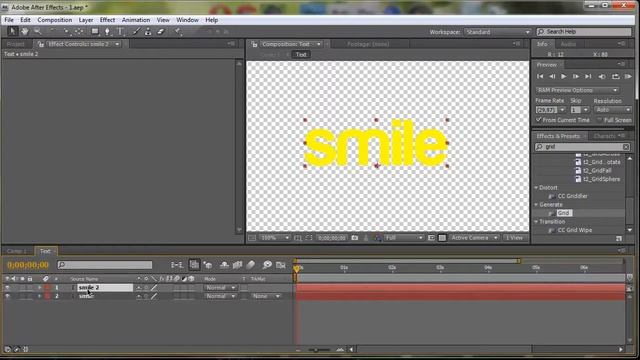Hide the smile 2 layer
Screen dimensions: 640x360
coord(7,288)
